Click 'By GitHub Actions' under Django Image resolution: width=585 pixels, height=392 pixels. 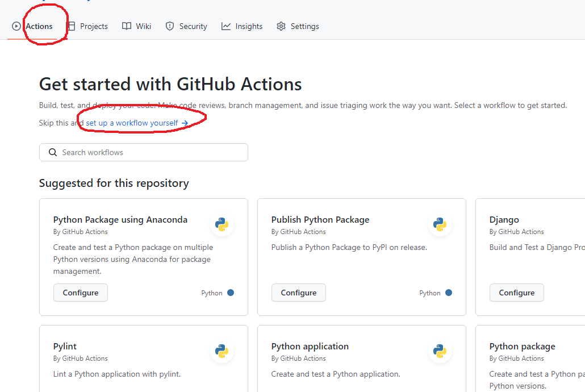click(517, 232)
